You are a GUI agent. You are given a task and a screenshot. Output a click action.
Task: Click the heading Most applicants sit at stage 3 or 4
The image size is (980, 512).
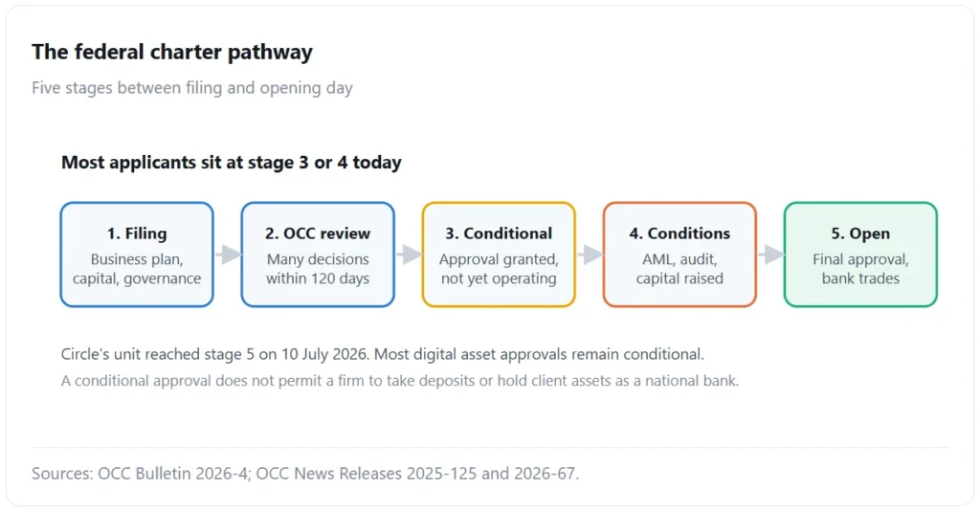click(232, 163)
